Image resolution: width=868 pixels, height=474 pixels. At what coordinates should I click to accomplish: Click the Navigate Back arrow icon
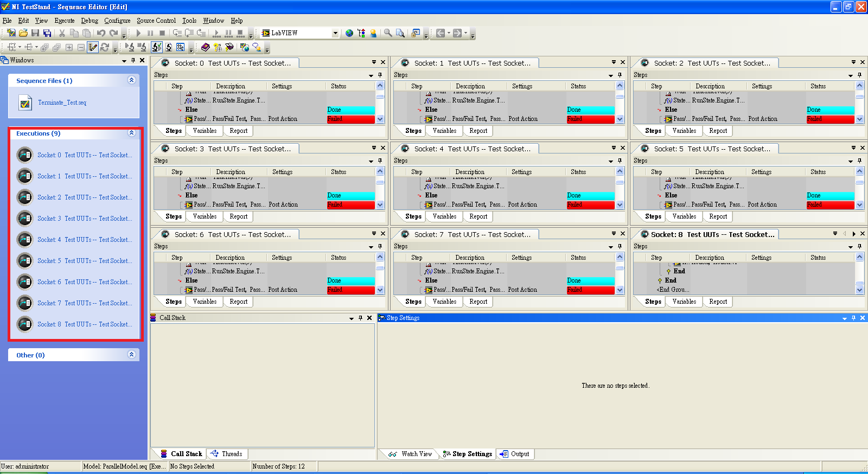coord(441,33)
